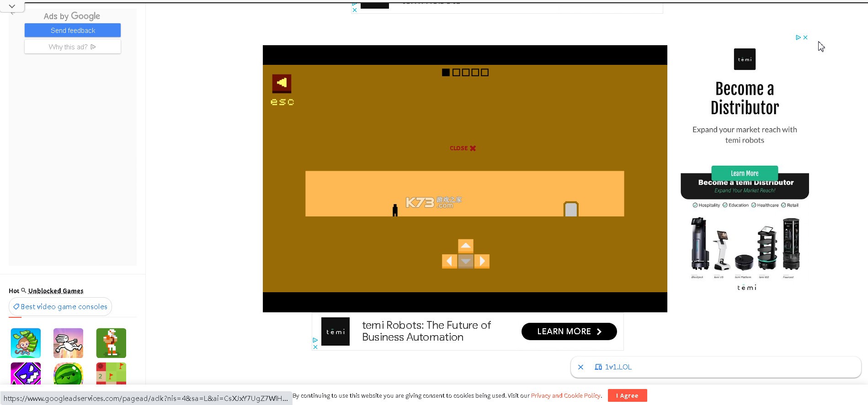Click the Ads by Google label

pyautogui.click(x=72, y=16)
